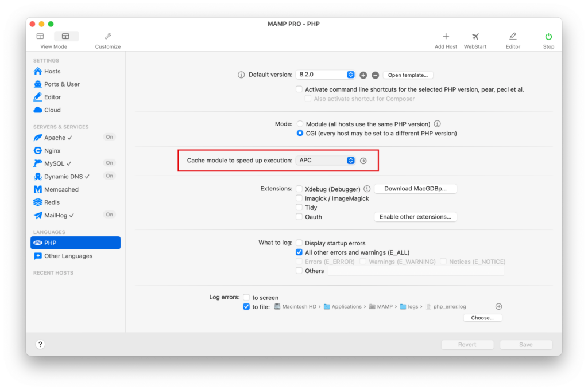Viewport: 588px width, 390px height.
Task: Click the Save button
Action: (x=525, y=344)
